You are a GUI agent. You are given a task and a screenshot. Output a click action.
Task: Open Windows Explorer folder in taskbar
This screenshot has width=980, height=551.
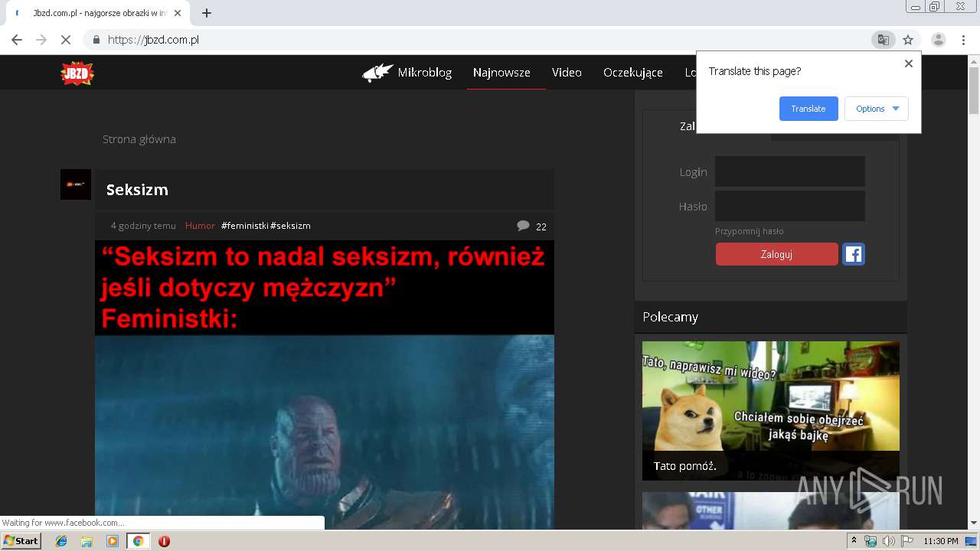click(87, 541)
